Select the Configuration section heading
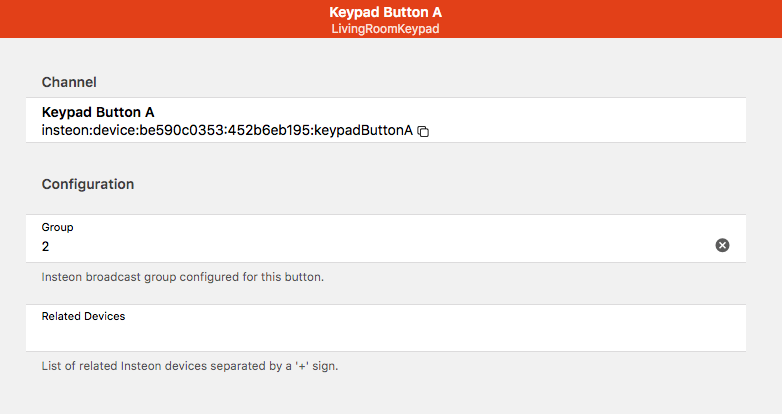The image size is (782, 414). (88, 184)
